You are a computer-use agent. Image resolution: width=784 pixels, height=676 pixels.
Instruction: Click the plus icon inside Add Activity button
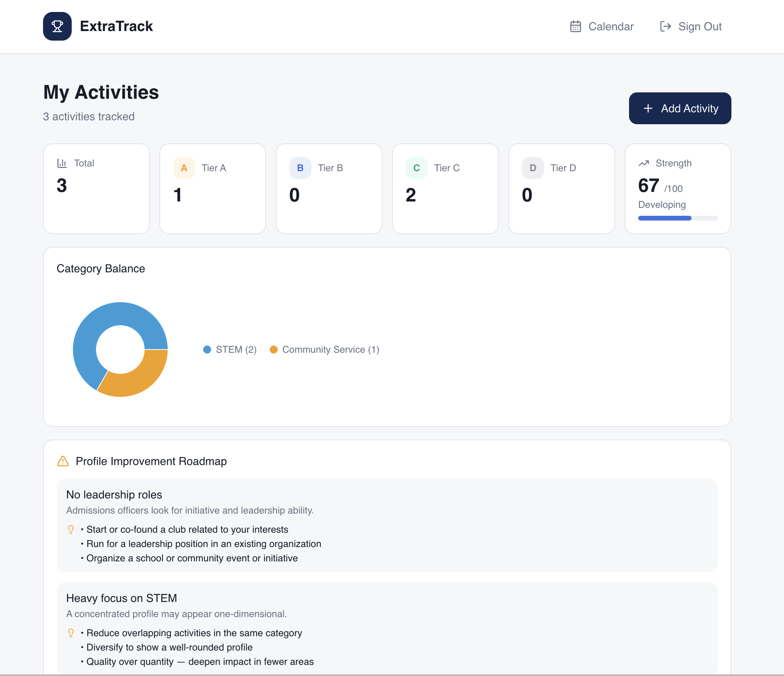click(648, 108)
